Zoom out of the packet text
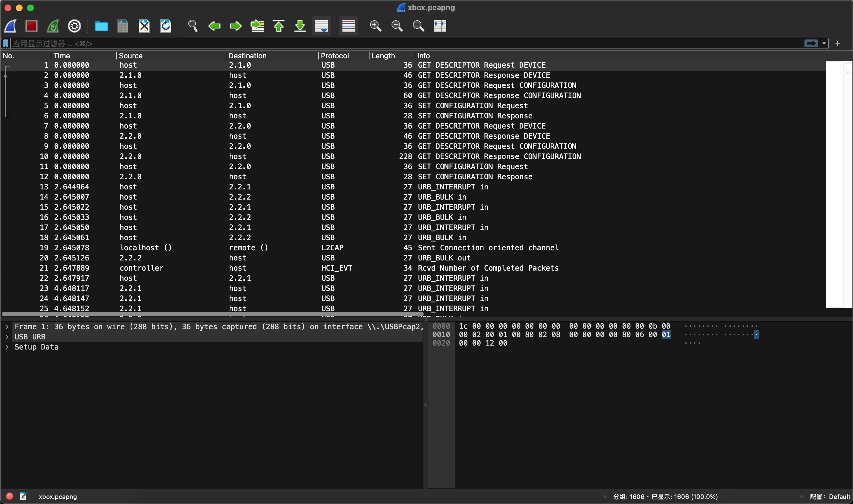Image resolution: width=853 pixels, height=504 pixels. tap(397, 26)
